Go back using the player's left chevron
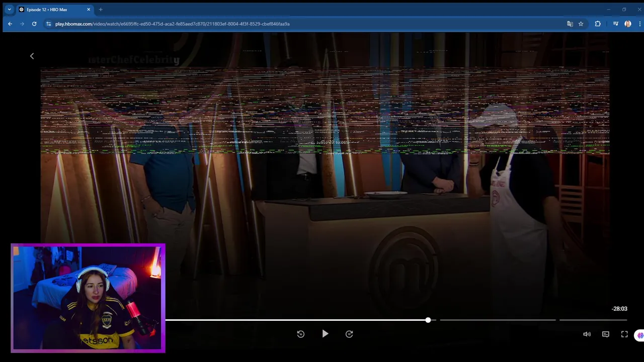This screenshot has width=644, height=362. point(32,56)
